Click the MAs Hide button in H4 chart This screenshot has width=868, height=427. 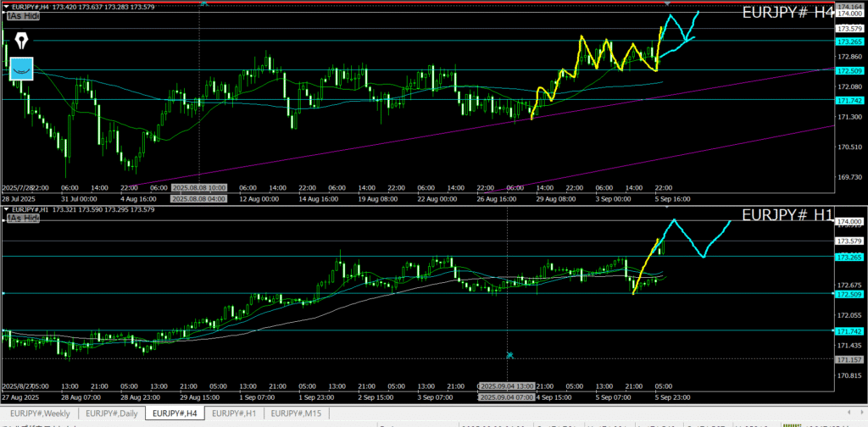[x=23, y=17]
